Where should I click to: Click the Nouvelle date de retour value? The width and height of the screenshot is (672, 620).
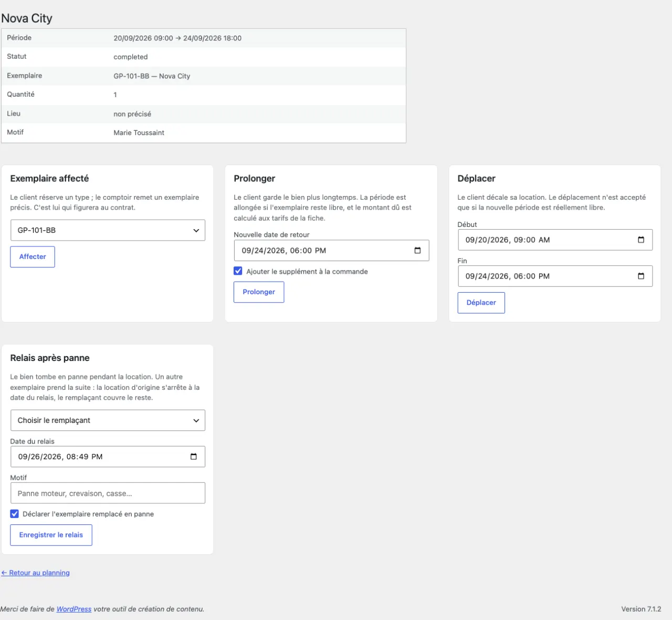pos(284,251)
